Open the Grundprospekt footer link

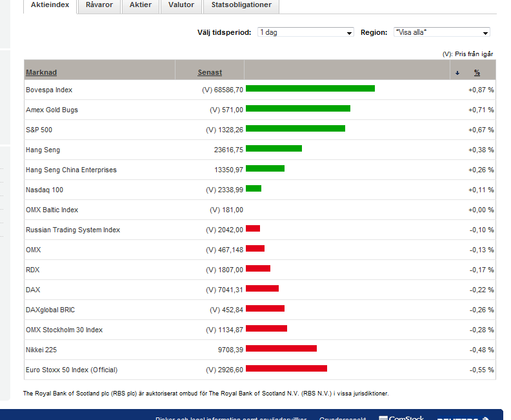point(343,417)
